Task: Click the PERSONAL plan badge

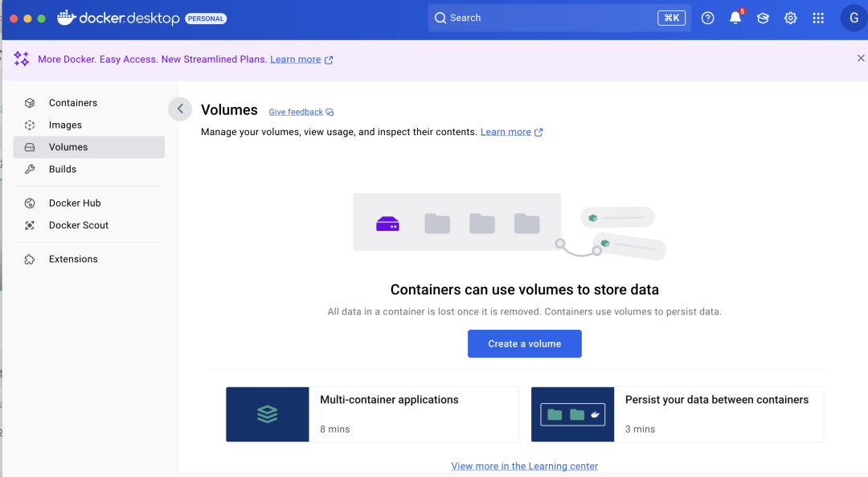Action: 206,19
